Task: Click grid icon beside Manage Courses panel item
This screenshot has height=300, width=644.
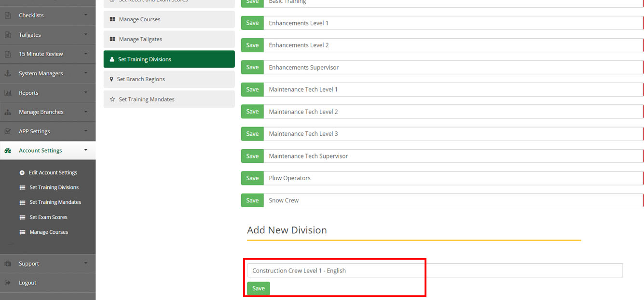Action: click(112, 19)
